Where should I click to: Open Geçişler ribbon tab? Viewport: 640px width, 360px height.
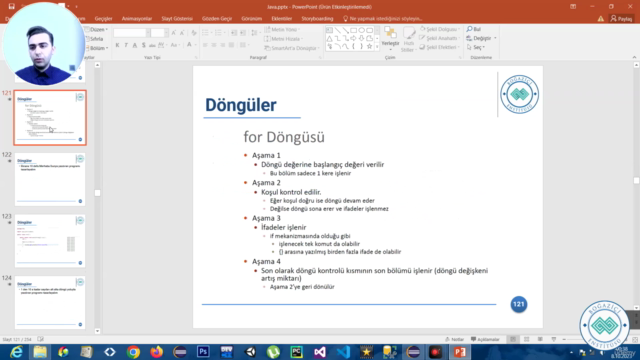click(103, 19)
